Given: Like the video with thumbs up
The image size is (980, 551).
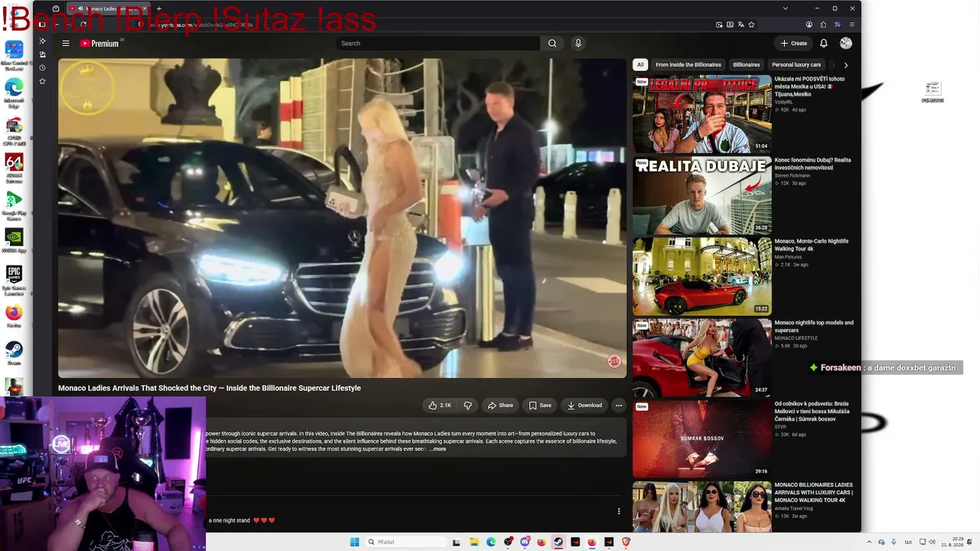Looking at the screenshot, I should (439, 406).
